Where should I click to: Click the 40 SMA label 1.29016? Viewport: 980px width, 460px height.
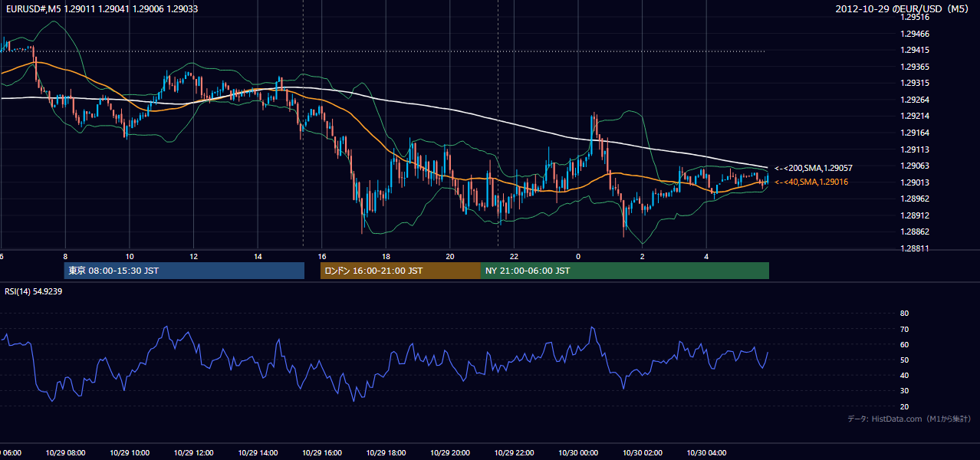click(x=811, y=182)
